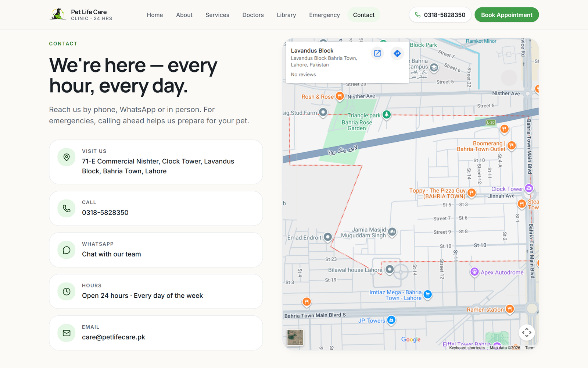This screenshot has width=588, height=368.
Task: Click the care@petlifecare.pk email card
Action: pos(156,333)
